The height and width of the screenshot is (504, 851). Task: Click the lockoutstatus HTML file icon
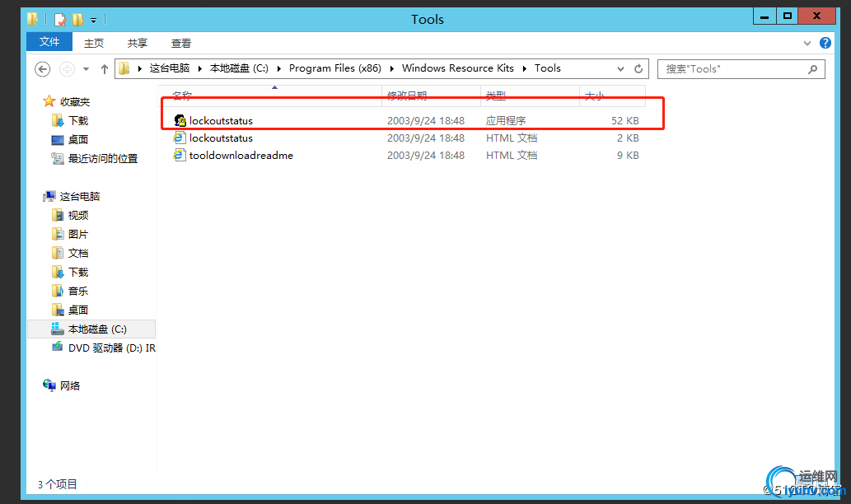point(179,138)
